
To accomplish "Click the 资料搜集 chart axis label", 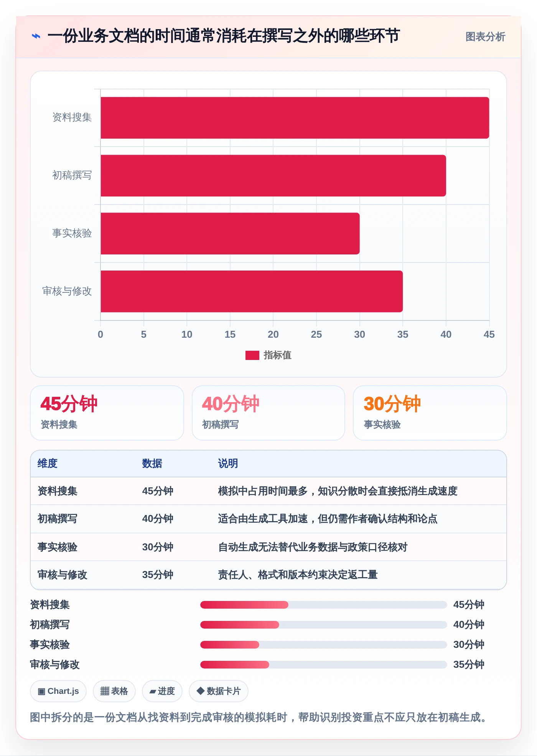I will [72, 117].
